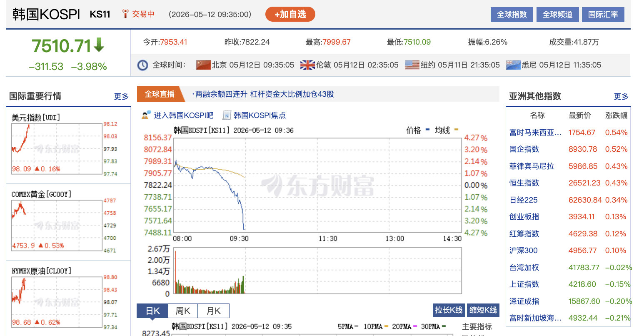644x336 pixels.
Task: Open the 全球指数 page
Action: (x=512, y=15)
